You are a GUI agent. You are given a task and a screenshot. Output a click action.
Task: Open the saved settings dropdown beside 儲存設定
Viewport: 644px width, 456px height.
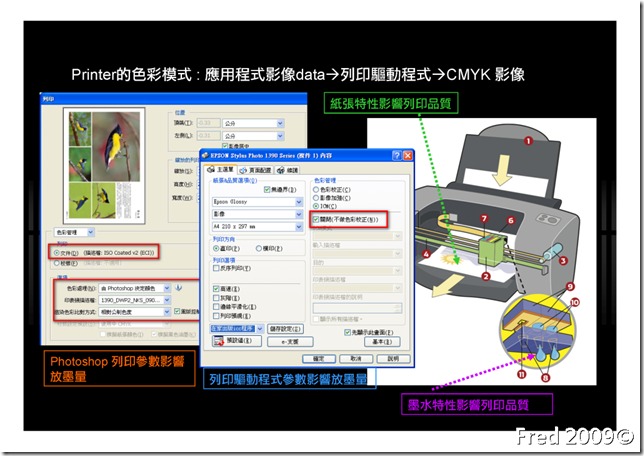pos(237,329)
